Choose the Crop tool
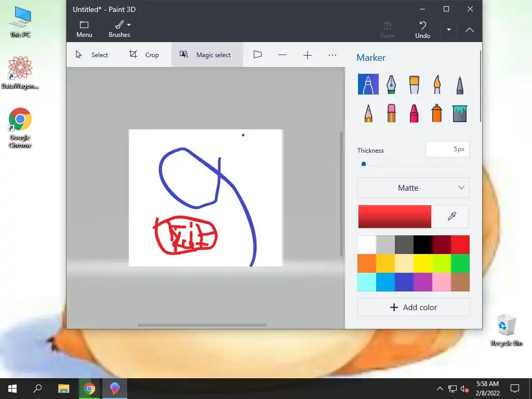Screen dimensions: 532x399 pos(144,55)
